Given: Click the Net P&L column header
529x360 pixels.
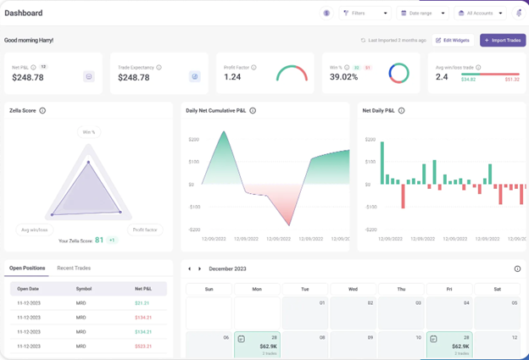Looking at the screenshot, I should (x=143, y=289).
